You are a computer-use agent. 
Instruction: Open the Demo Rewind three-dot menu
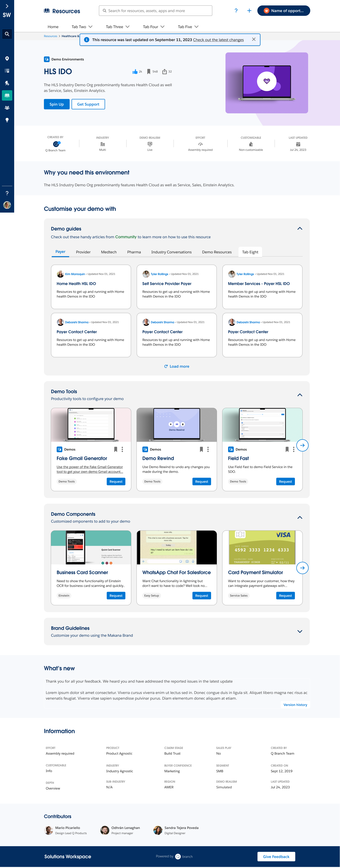(208, 449)
